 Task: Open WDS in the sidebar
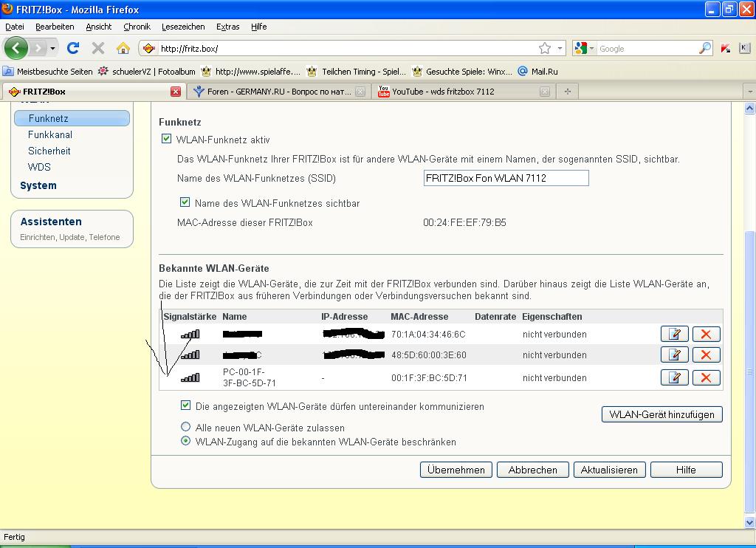[39, 167]
